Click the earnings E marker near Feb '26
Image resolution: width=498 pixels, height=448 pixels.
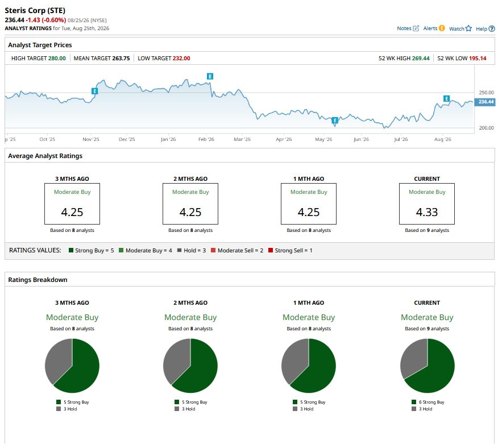click(210, 76)
